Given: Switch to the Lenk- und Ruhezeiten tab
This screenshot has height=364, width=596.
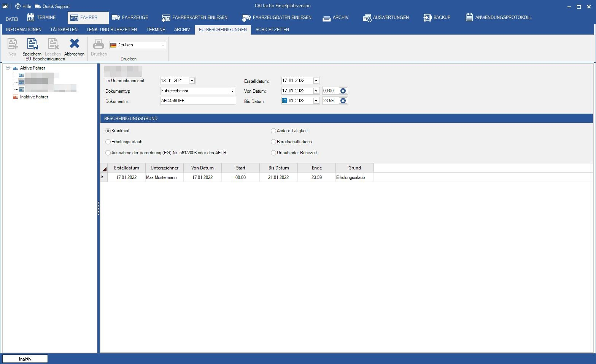Looking at the screenshot, I should 112,30.
